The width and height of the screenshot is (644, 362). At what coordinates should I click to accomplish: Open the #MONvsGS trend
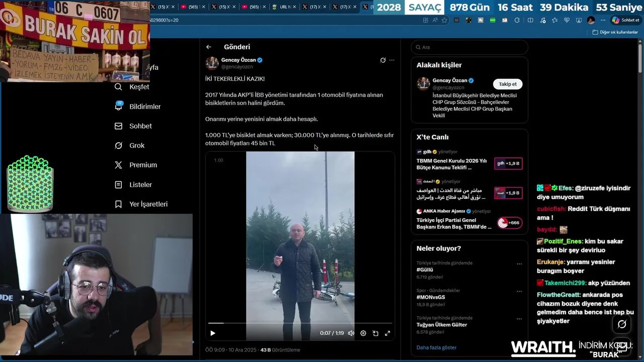point(431,297)
